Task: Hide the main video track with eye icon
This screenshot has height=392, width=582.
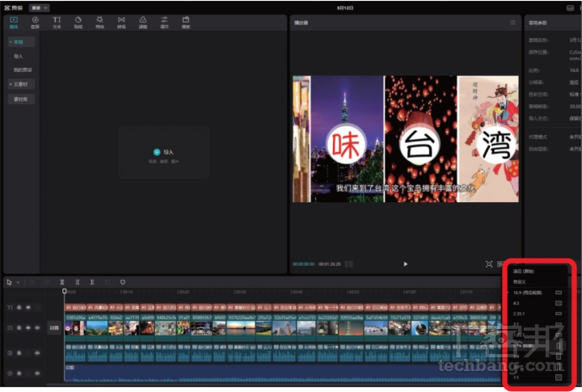Action: [x=28, y=328]
